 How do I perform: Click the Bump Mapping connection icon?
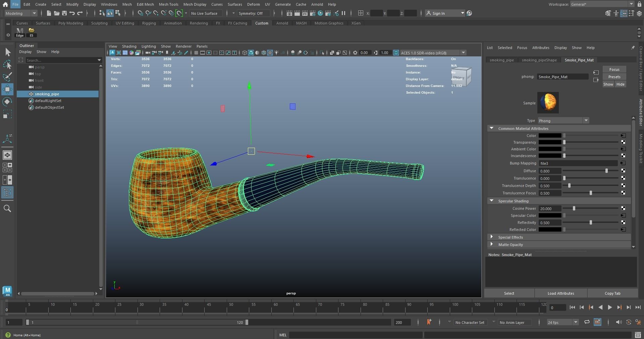pos(623,163)
